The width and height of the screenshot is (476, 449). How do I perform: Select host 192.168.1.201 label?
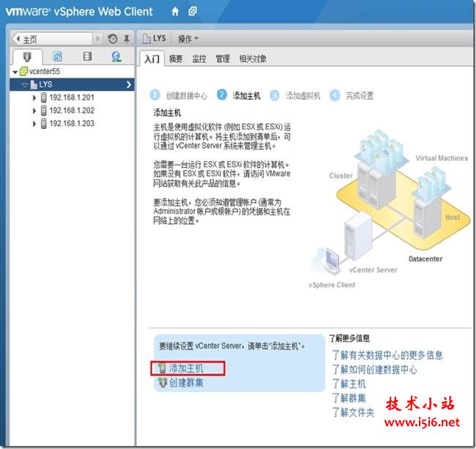(x=72, y=97)
